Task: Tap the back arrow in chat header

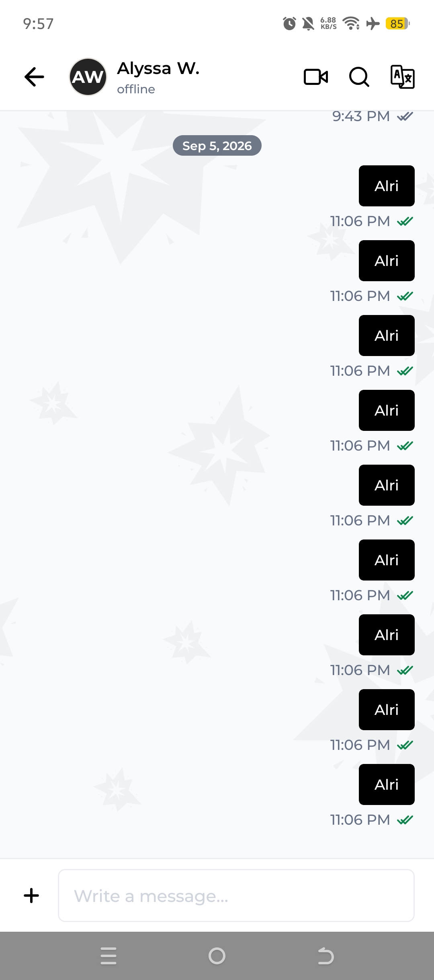Action: click(x=34, y=76)
